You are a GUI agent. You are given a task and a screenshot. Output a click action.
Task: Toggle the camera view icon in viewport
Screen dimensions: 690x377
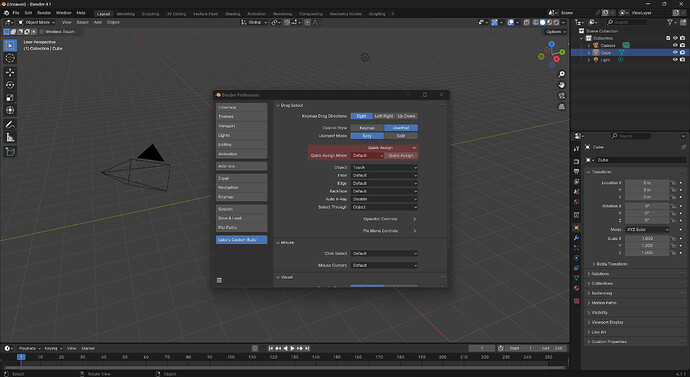click(562, 96)
